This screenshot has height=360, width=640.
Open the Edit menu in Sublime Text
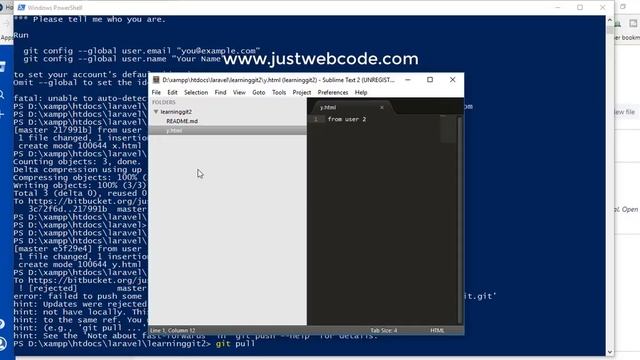172,93
